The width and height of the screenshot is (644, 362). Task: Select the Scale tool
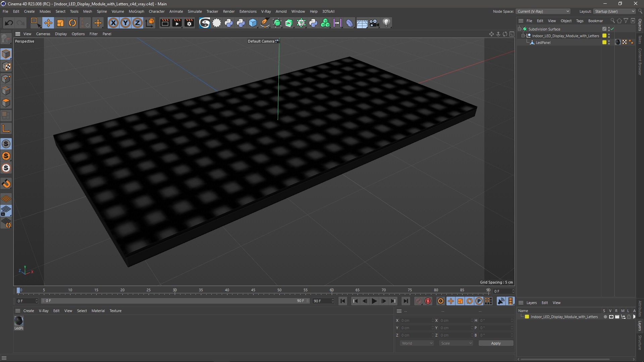[x=60, y=23]
